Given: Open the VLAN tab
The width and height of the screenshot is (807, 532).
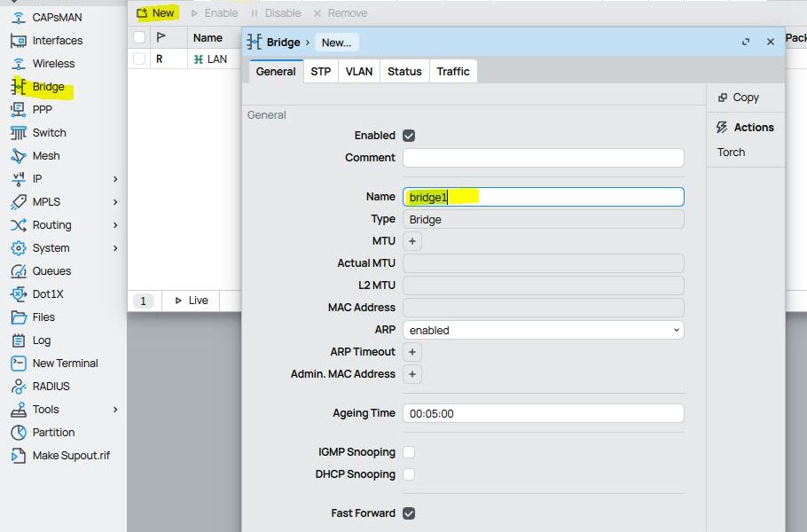Looking at the screenshot, I should coord(359,72).
